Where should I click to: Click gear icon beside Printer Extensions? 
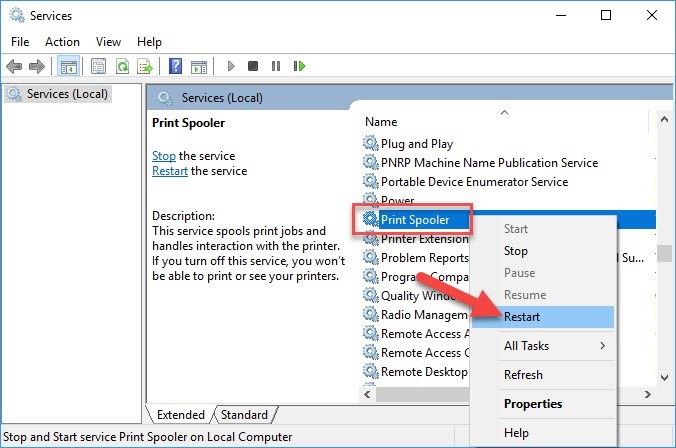[370, 238]
